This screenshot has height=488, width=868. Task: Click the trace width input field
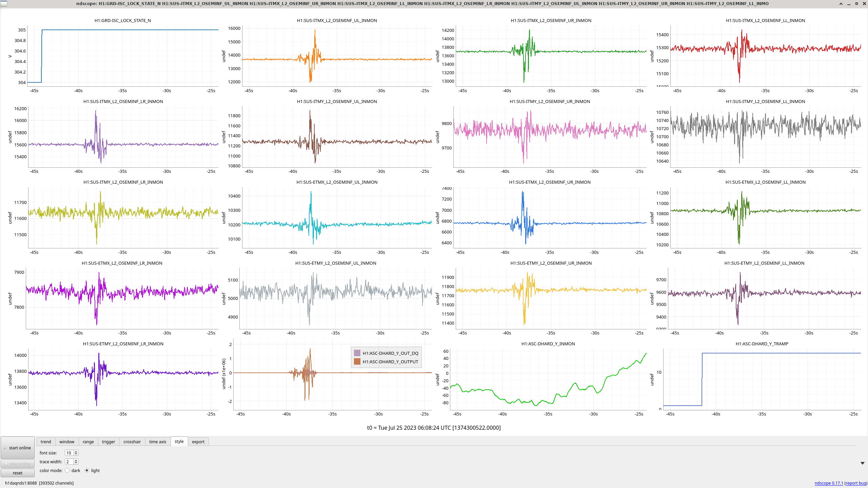[69, 462]
